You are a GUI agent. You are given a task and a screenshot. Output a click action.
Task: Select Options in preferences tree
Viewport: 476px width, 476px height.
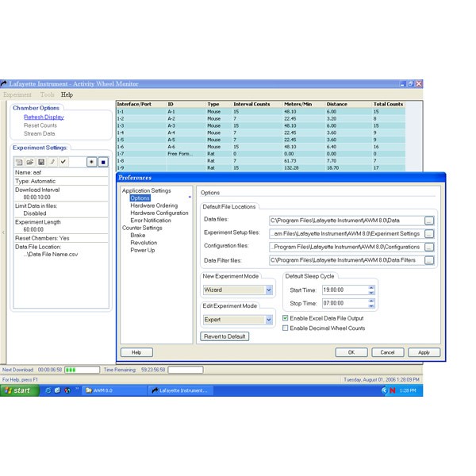[140, 198]
